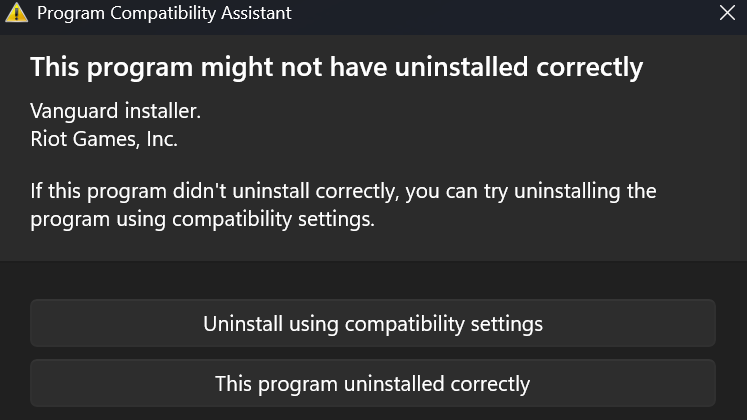Click the bold heading about uninstalling incorrectly
Viewport: 747px width, 420px height.
[336, 67]
